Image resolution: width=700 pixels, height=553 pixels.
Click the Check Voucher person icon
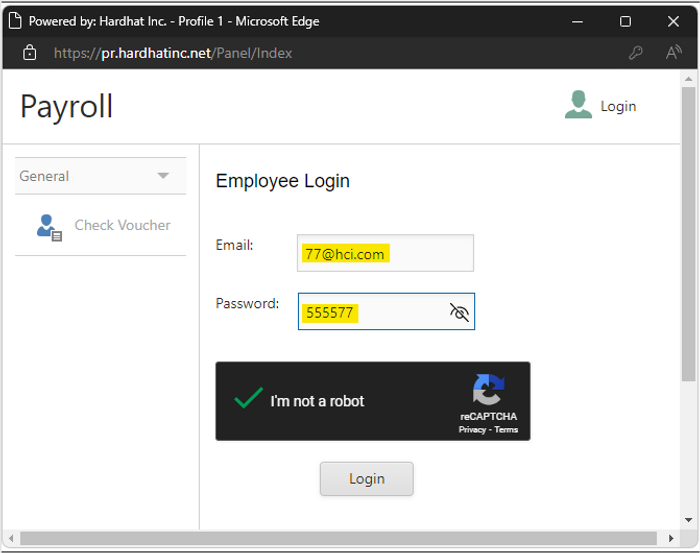click(x=49, y=228)
